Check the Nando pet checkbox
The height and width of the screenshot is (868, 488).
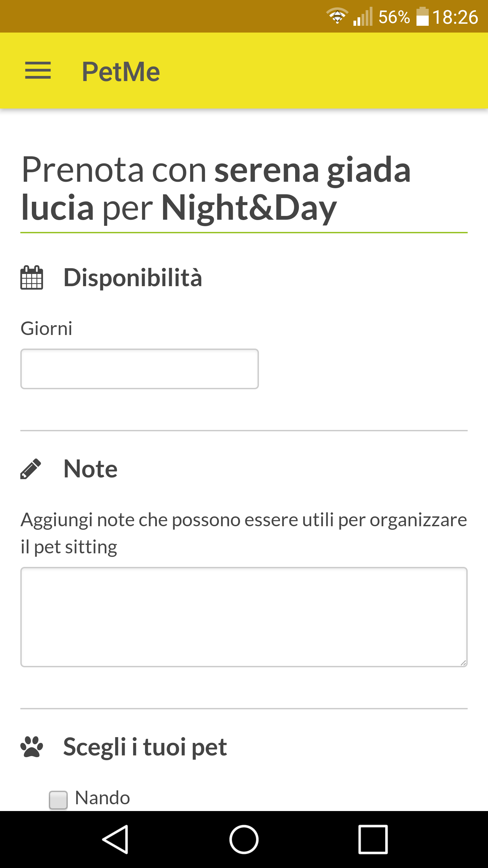point(58,800)
